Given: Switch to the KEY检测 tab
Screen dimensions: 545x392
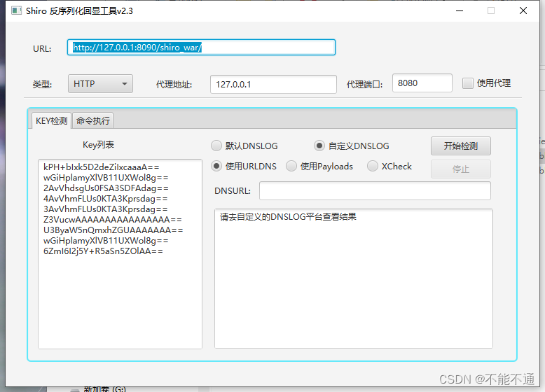Looking at the screenshot, I should tap(51, 120).
